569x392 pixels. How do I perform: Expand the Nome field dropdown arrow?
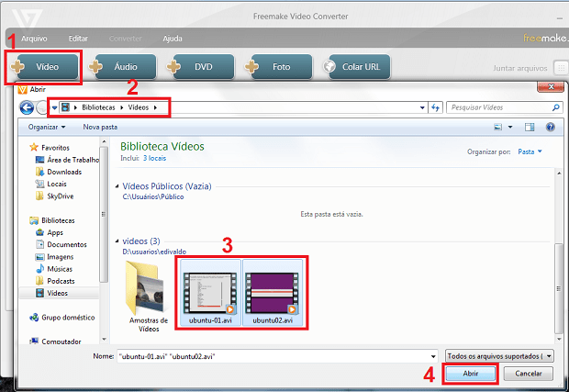click(433, 356)
